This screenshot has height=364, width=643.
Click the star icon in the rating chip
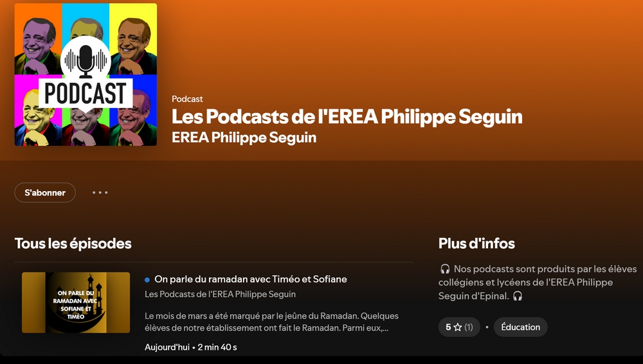(x=458, y=327)
